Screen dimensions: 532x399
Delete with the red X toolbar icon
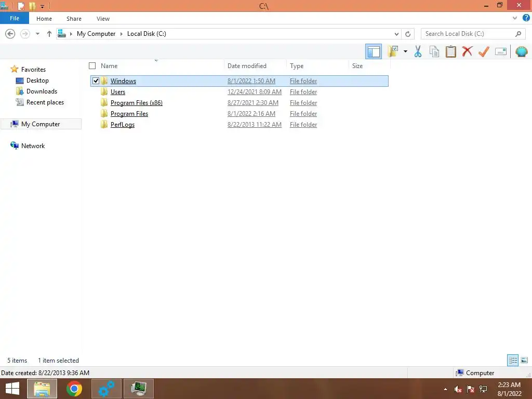pos(467,51)
